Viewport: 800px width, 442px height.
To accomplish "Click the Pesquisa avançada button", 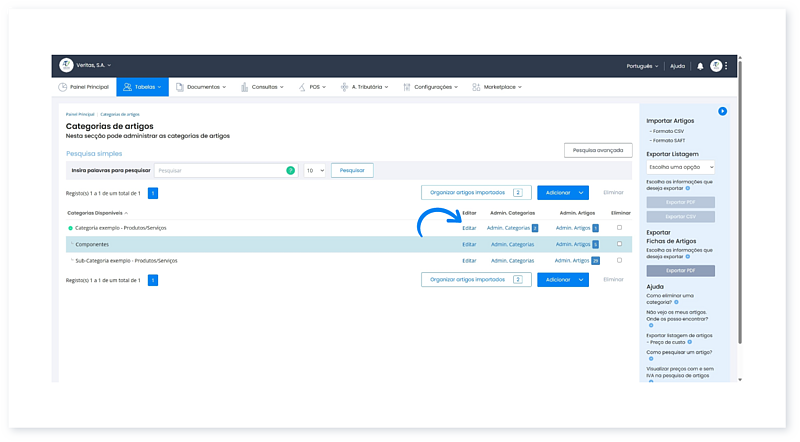I will click(x=598, y=150).
